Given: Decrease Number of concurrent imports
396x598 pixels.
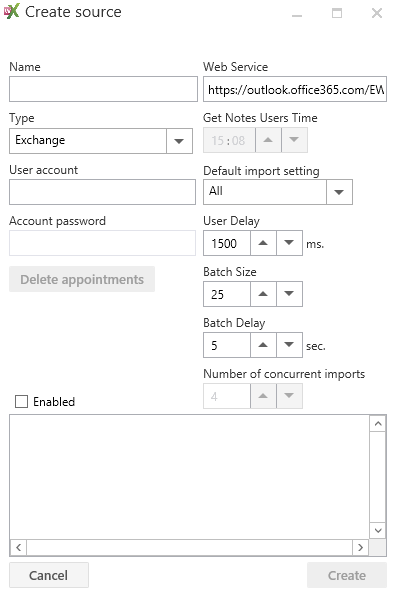Looking at the screenshot, I should click(x=289, y=396).
